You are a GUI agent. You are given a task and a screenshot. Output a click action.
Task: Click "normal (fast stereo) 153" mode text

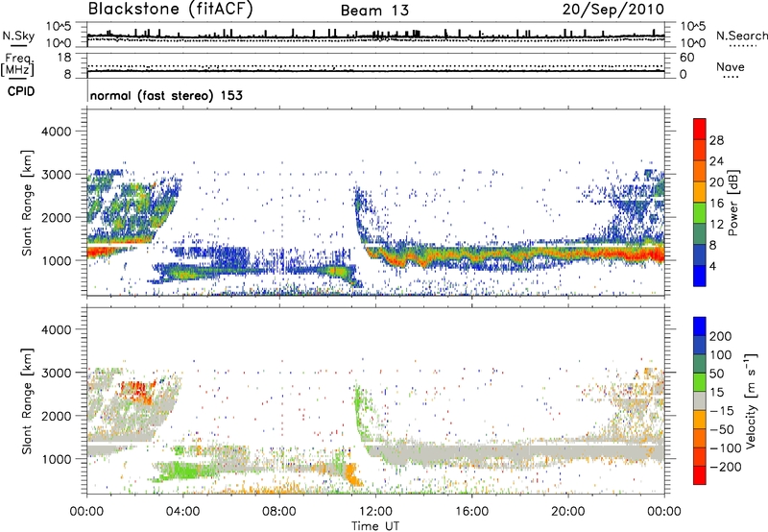coord(166,95)
